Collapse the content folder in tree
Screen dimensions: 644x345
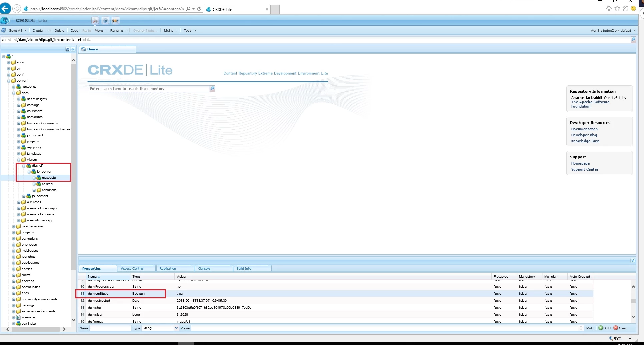tap(9, 81)
